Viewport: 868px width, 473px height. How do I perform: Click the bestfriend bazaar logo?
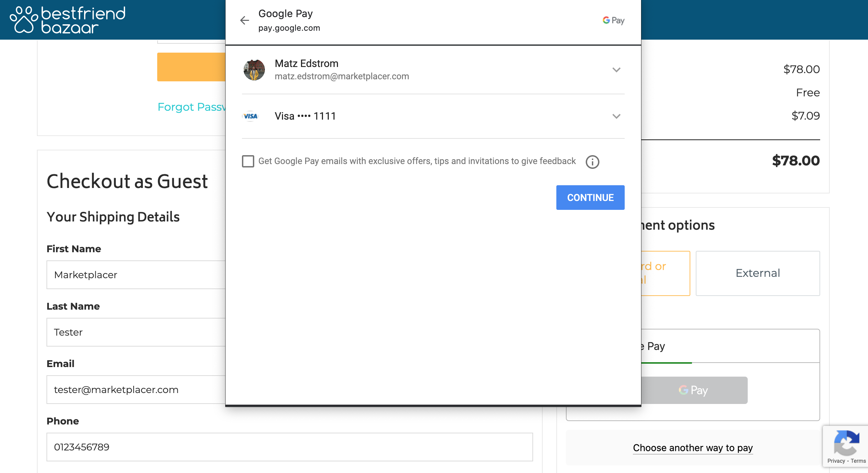68,20
